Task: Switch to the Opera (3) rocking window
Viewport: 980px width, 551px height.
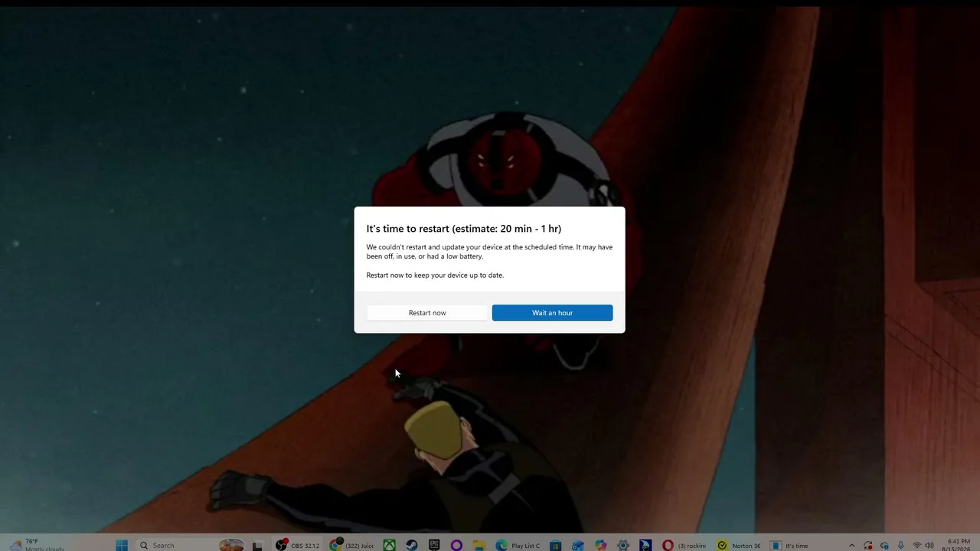Action: [684, 545]
